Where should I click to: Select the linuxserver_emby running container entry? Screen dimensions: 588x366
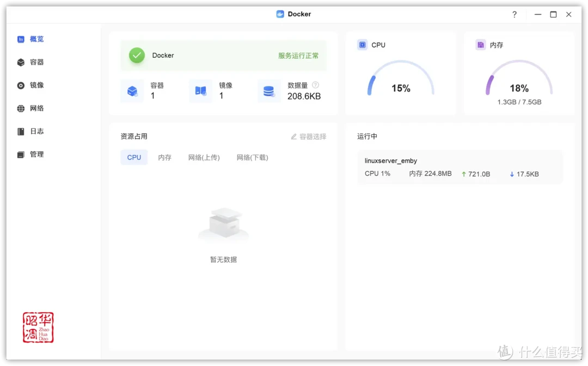point(460,167)
